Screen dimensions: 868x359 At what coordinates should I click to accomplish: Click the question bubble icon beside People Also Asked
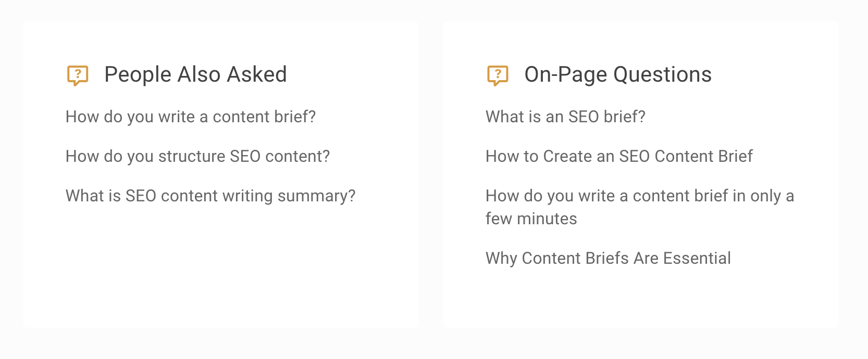(77, 75)
